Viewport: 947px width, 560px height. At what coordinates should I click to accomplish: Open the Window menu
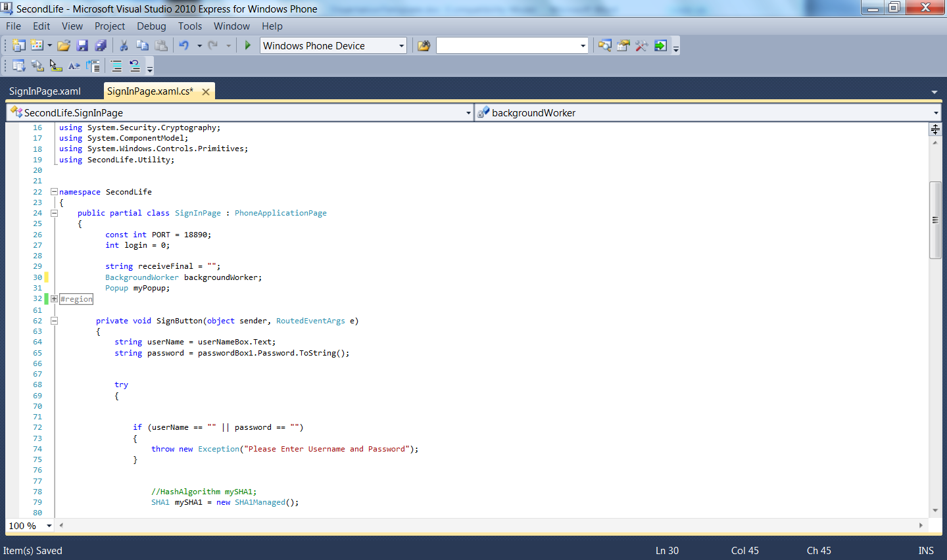click(x=231, y=26)
